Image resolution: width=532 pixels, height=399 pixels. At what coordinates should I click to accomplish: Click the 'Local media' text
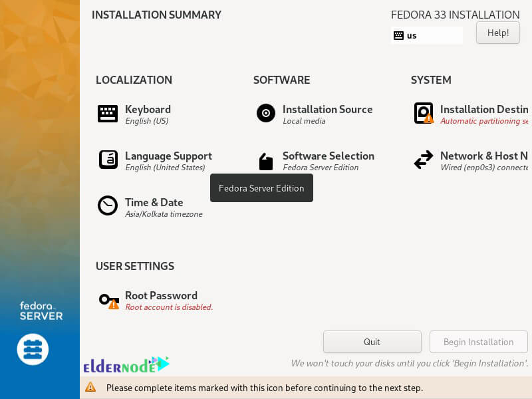(x=304, y=121)
